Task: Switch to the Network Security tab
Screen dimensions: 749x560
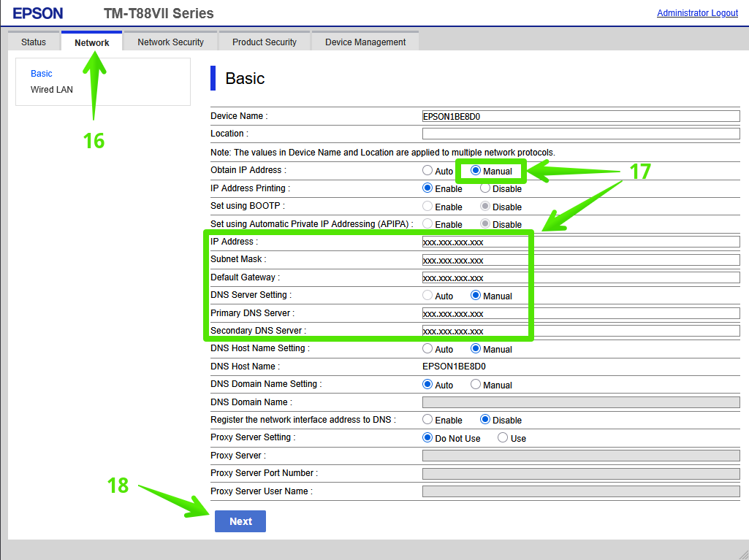Action: [170, 42]
